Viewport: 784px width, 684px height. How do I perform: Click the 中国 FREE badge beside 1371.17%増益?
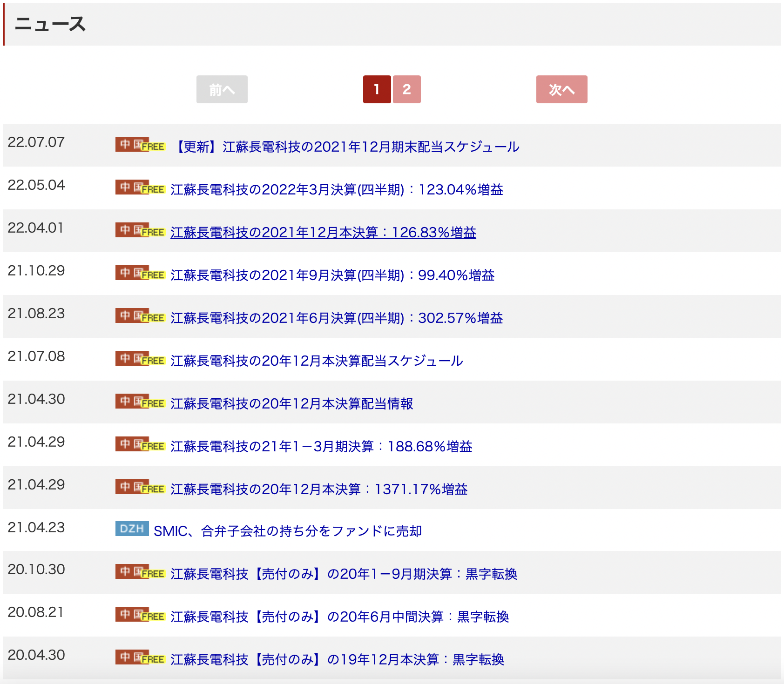coord(140,487)
